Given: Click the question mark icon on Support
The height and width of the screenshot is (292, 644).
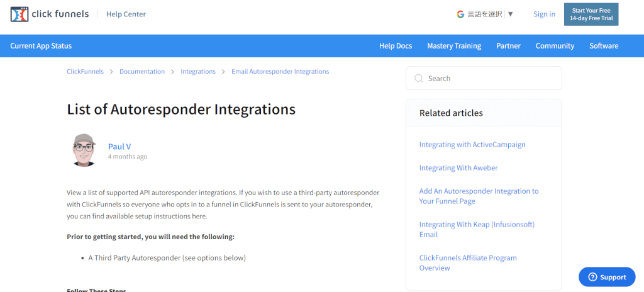Looking at the screenshot, I should pos(592,277).
